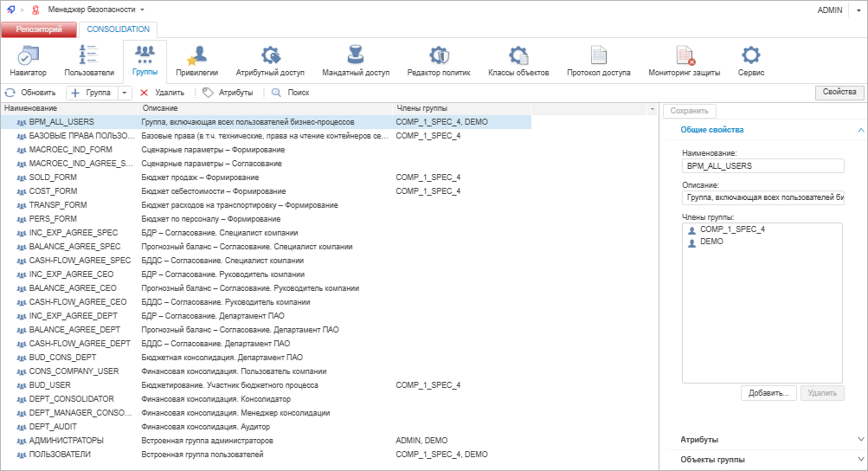Click the Описание input field

click(x=762, y=197)
